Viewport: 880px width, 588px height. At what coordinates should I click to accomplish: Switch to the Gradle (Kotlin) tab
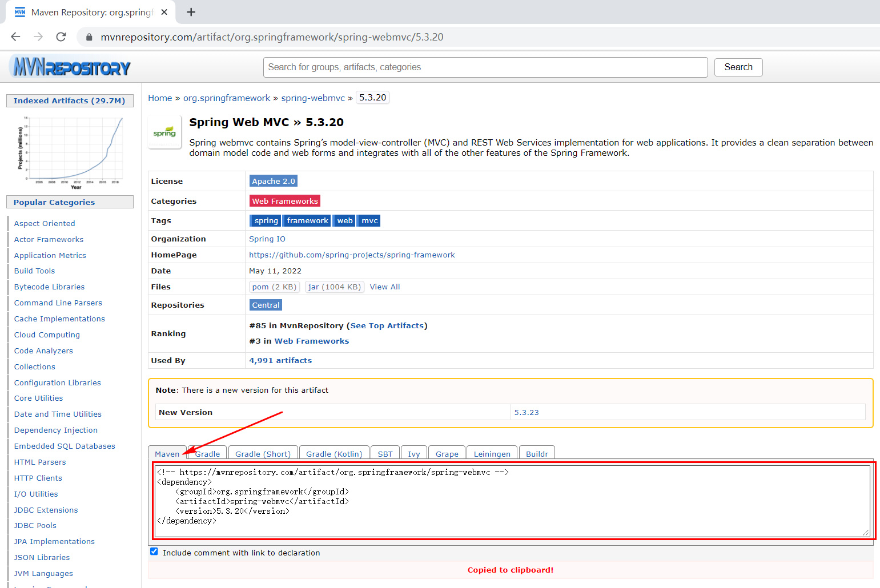(x=334, y=454)
